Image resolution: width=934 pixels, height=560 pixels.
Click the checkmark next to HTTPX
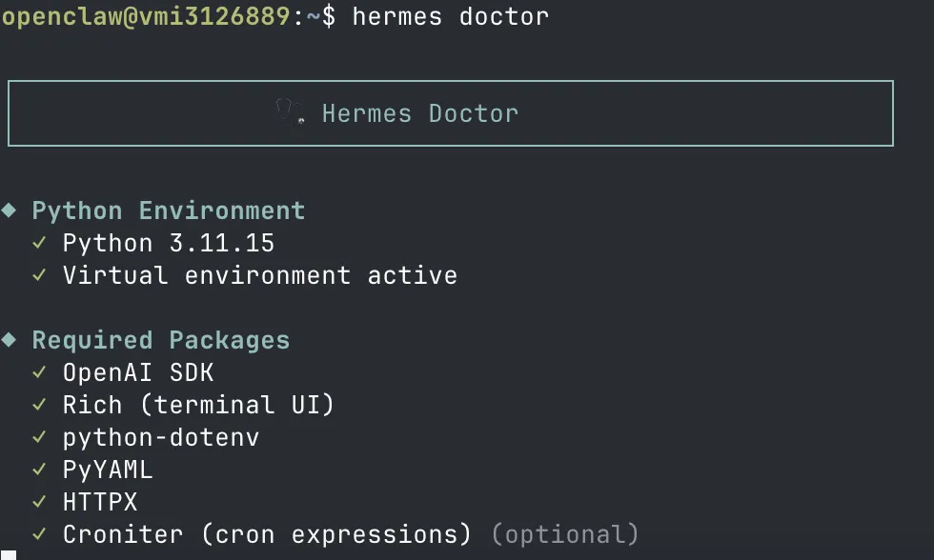click(40, 502)
